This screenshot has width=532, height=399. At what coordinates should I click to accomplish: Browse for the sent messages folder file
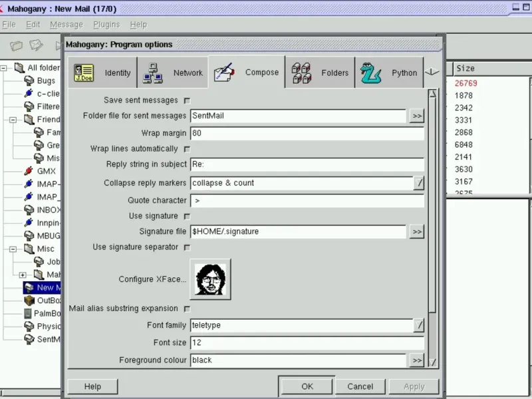click(x=417, y=116)
